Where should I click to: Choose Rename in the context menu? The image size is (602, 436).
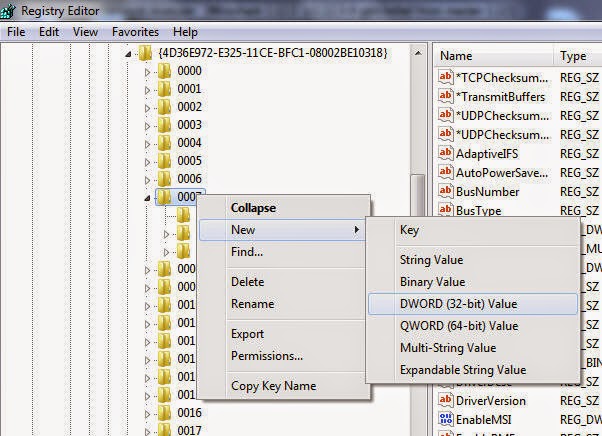click(252, 304)
